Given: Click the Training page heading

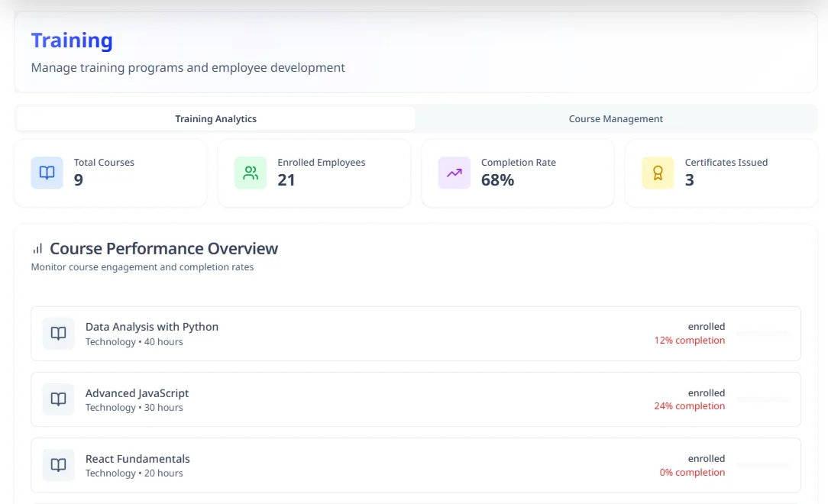Looking at the screenshot, I should (x=72, y=40).
